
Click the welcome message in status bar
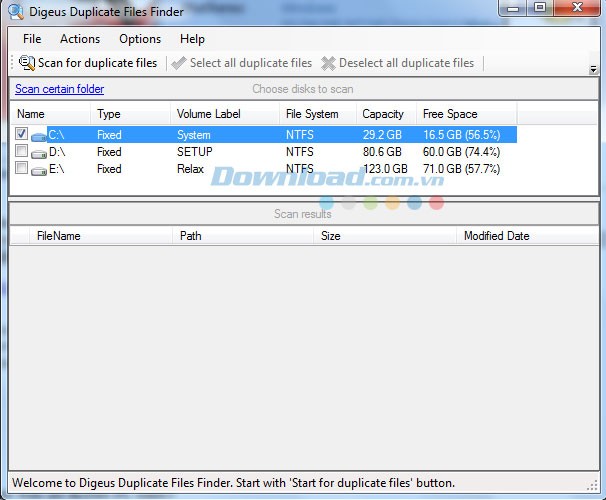[233, 483]
